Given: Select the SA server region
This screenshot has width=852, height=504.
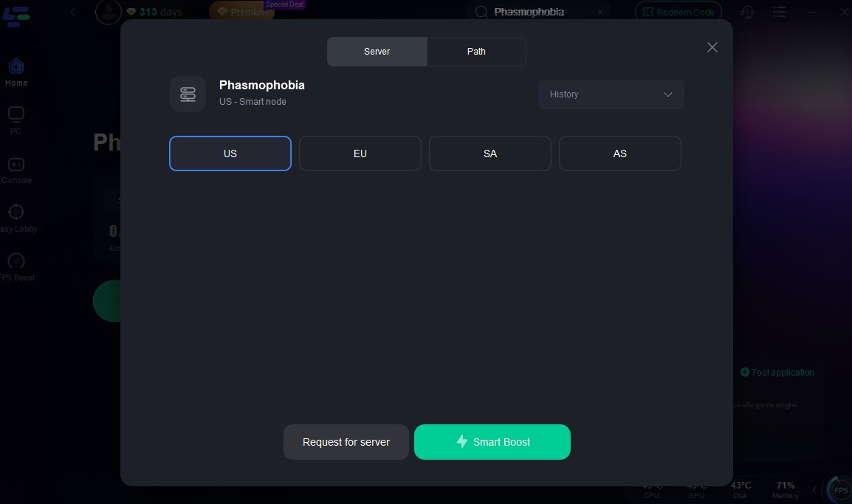Looking at the screenshot, I should tap(490, 153).
